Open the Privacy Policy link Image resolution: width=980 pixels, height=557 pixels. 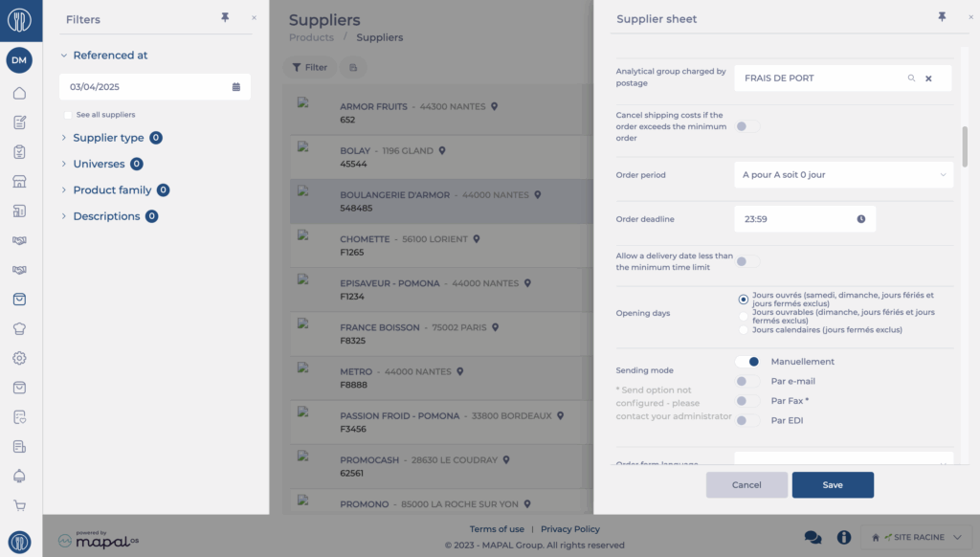tap(570, 529)
